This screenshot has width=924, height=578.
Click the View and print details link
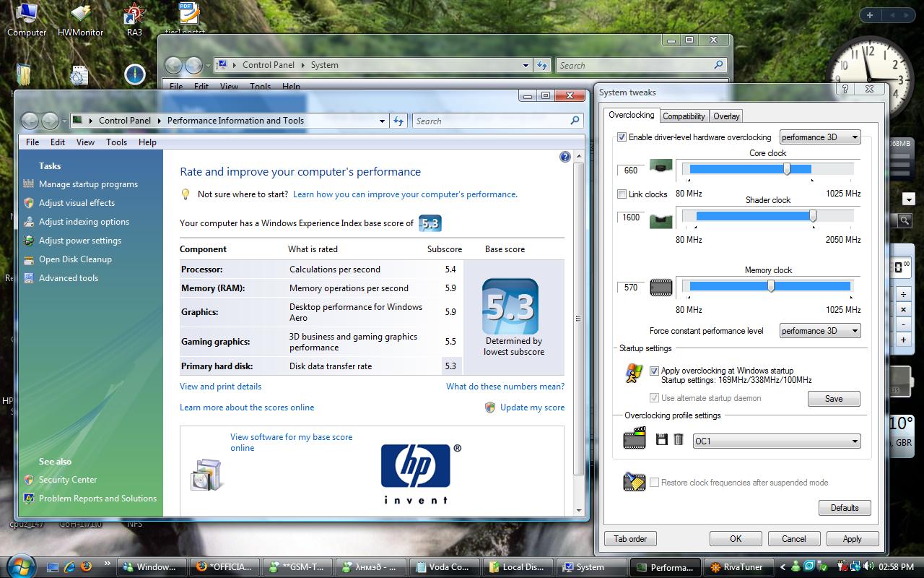pos(220,387)
